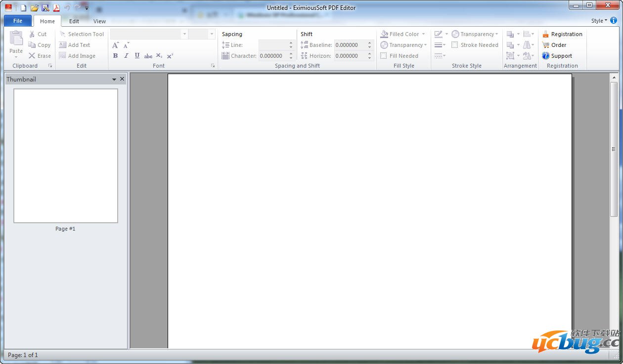Apply bold formatting in the Font group
Viewport: 623px width, 364px height.
115,55
